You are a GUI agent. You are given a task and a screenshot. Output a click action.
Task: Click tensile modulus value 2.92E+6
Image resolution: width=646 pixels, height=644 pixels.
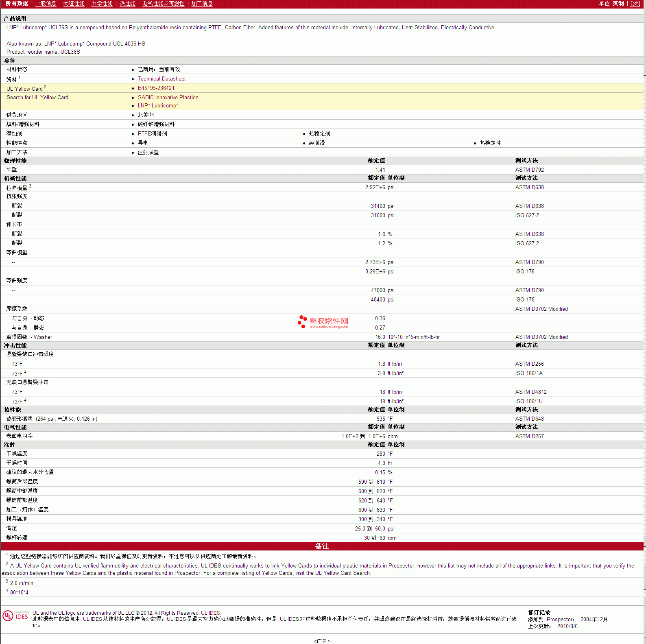(375, 188)
